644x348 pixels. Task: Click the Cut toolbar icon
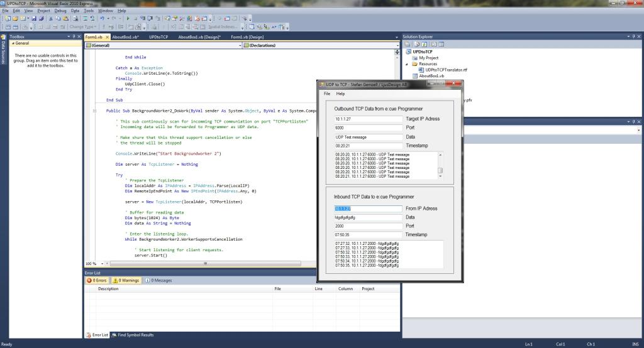[51, 18]
